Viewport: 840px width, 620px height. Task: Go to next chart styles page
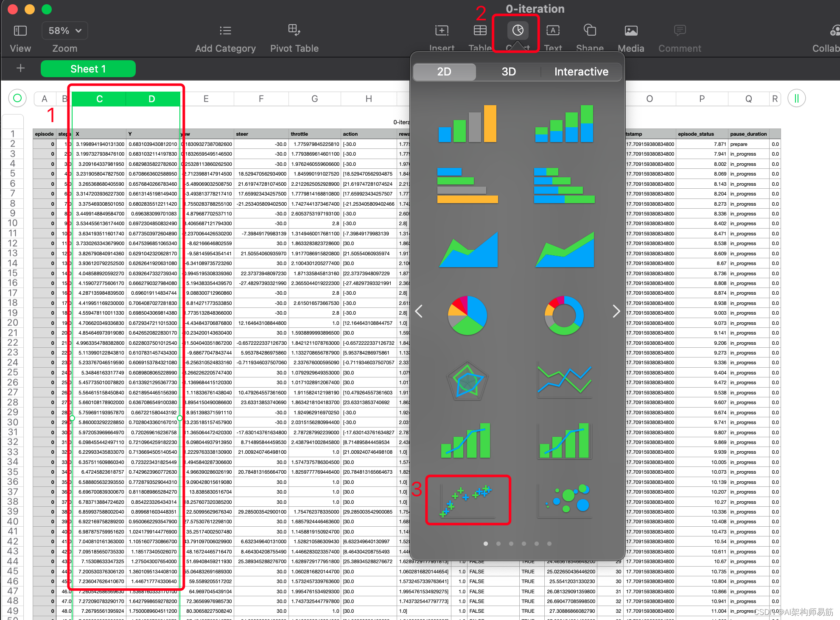[x=616, y=311]
